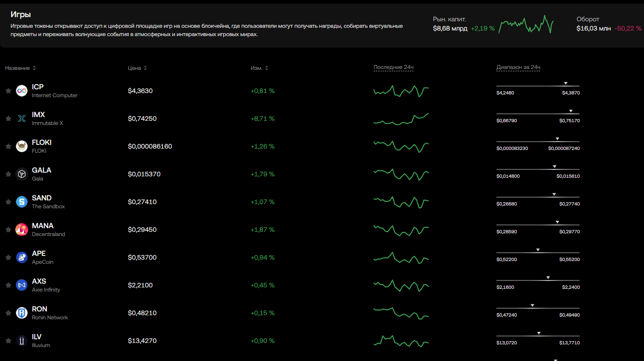
Task: Click market cap value $8,68 млрд
Action: [x=450, y=28]
